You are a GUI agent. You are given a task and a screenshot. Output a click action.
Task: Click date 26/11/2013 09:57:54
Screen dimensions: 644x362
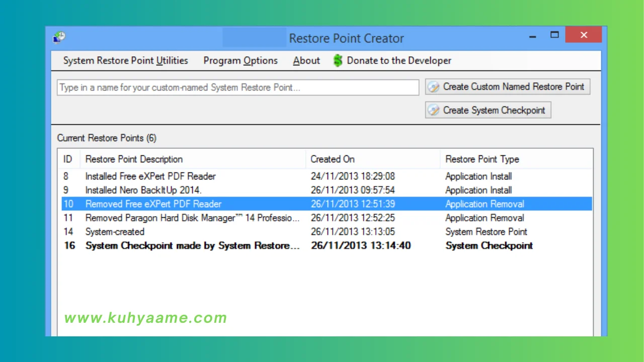click(x=353, y=190)
